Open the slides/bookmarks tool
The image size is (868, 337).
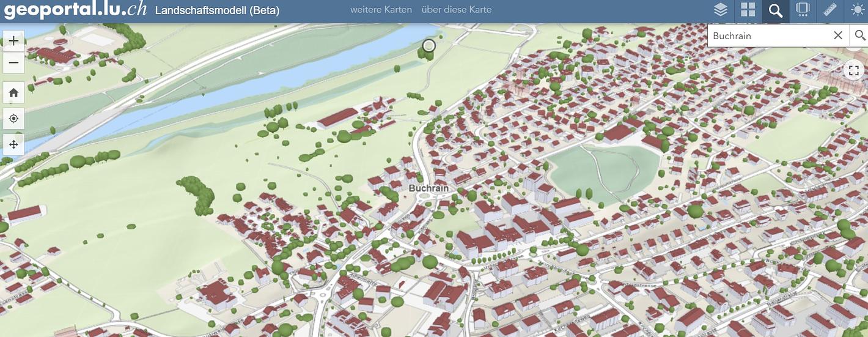point(803,10)
